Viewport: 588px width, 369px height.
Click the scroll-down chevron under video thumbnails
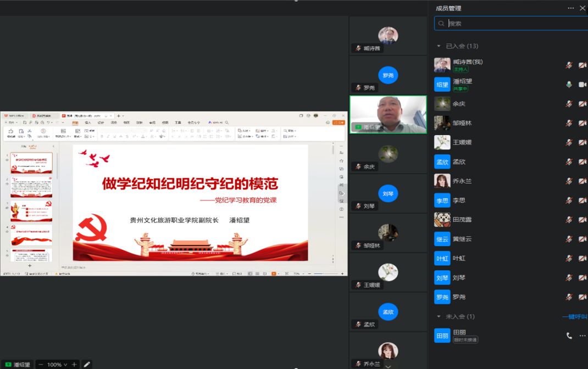pyautogui.click(x=388, y=366)
